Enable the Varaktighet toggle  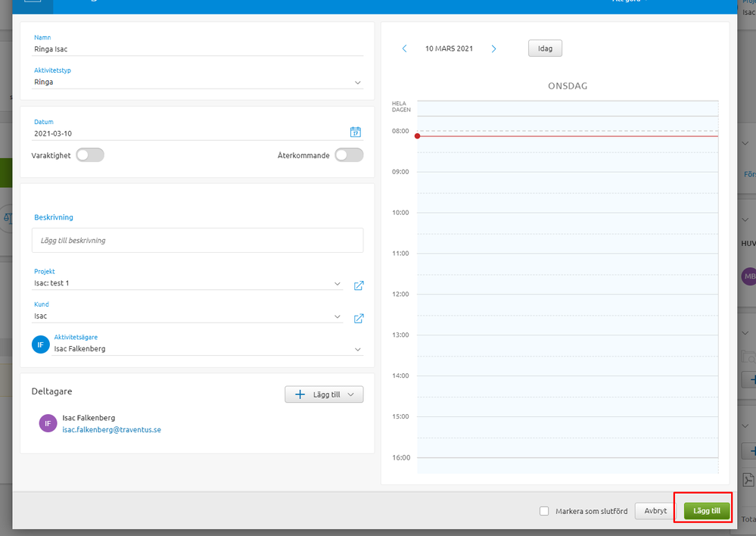[x=90, y=155]
